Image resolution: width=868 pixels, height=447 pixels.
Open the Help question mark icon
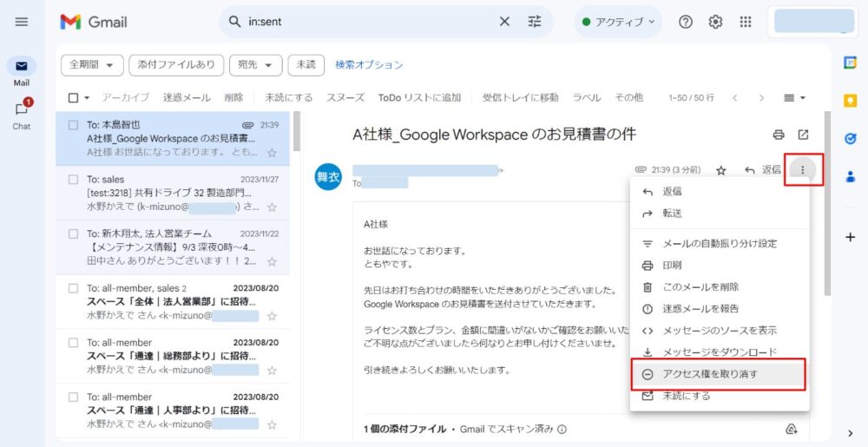click(x=686, y=22)
